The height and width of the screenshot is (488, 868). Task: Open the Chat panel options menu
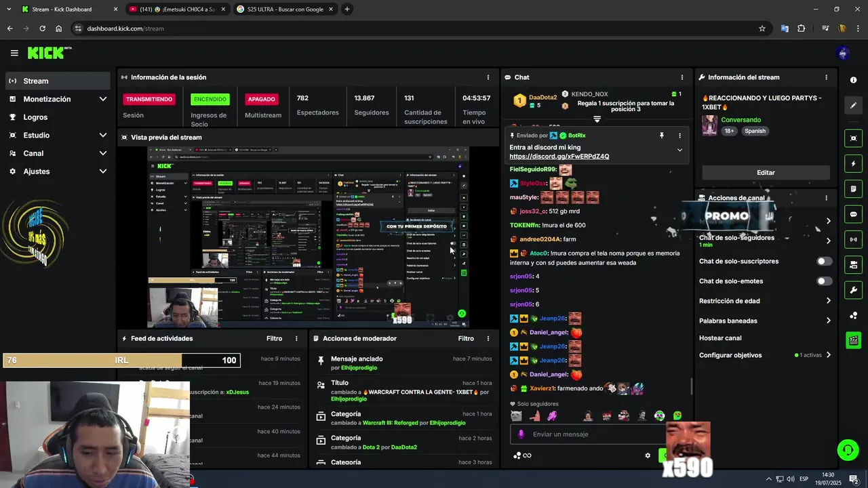coord(682,77)
